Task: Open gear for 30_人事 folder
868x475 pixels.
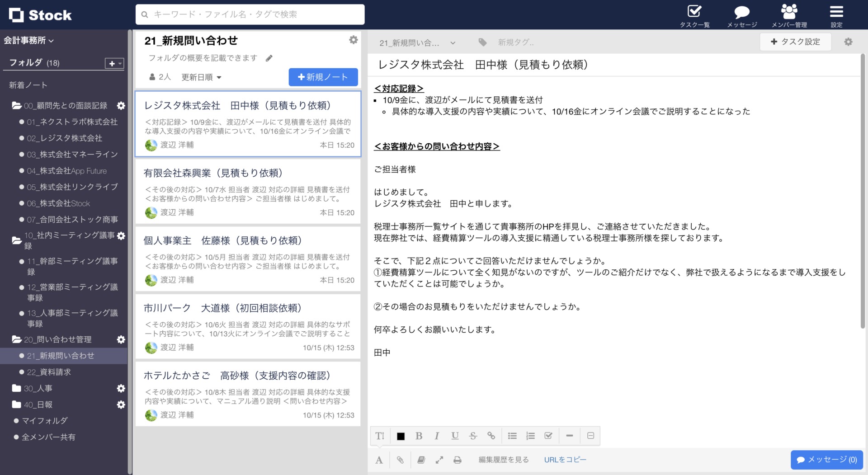Action: click(121, 389)
